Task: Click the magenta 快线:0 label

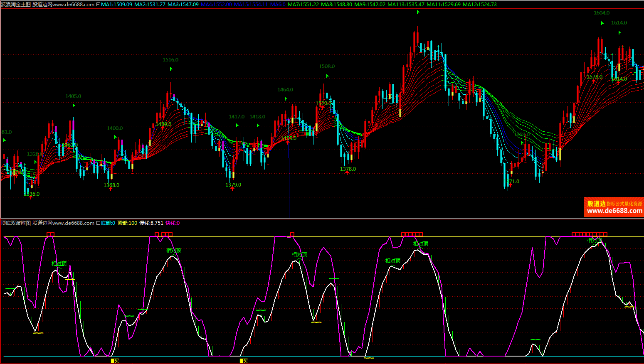Action: tap(173, 223)
